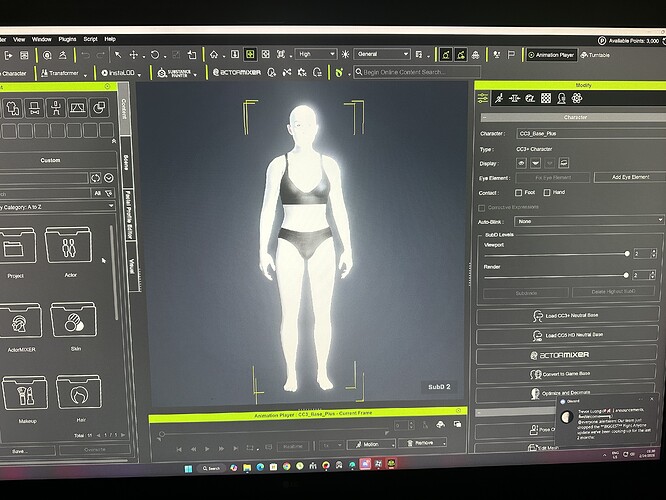Screen dimensions: 666x500
Task: Enable the Foot contact checkbox
Action: point(518,193)
